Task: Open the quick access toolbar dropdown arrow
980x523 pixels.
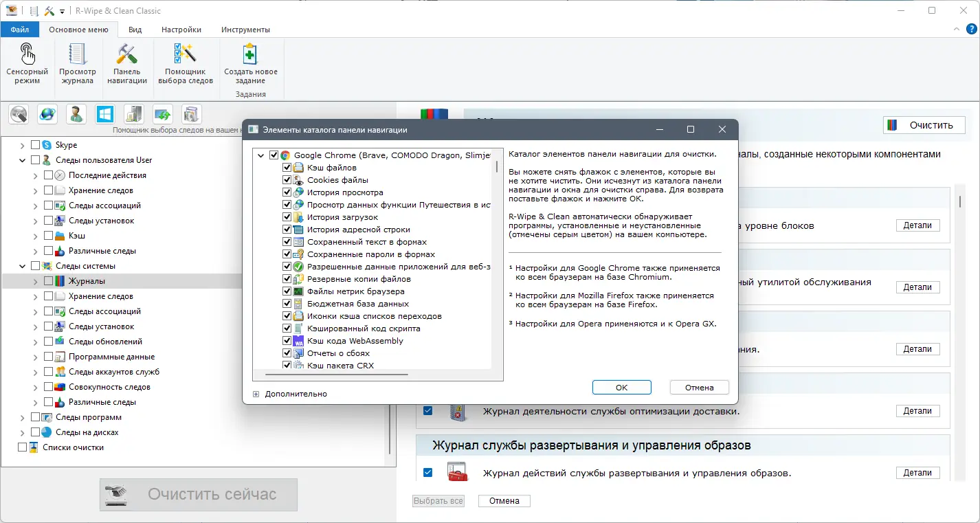Action: [x=62, y=12]
